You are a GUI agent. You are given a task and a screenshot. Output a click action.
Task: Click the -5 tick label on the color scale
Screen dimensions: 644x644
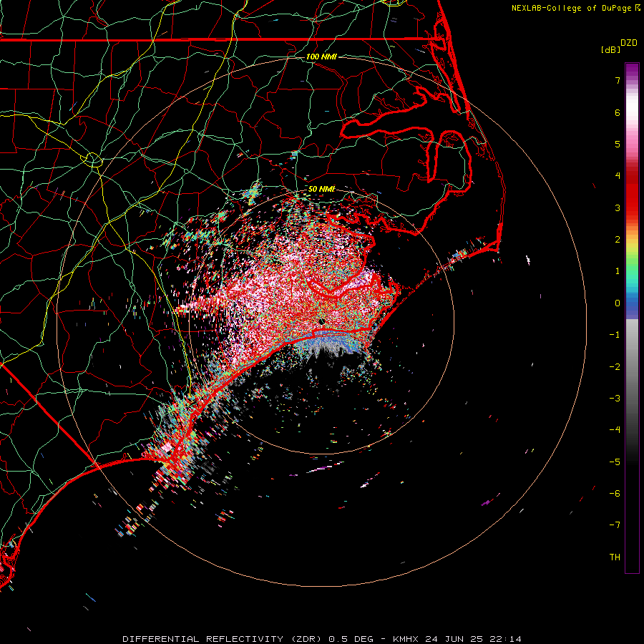(x=615, y=462)
